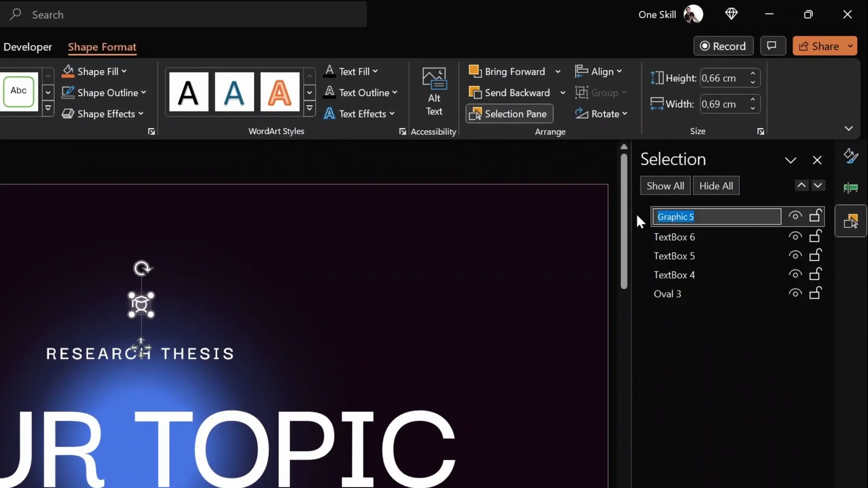Click the Send Backward icon
This screenshot has height=488, width=868.
pos(475,93)
